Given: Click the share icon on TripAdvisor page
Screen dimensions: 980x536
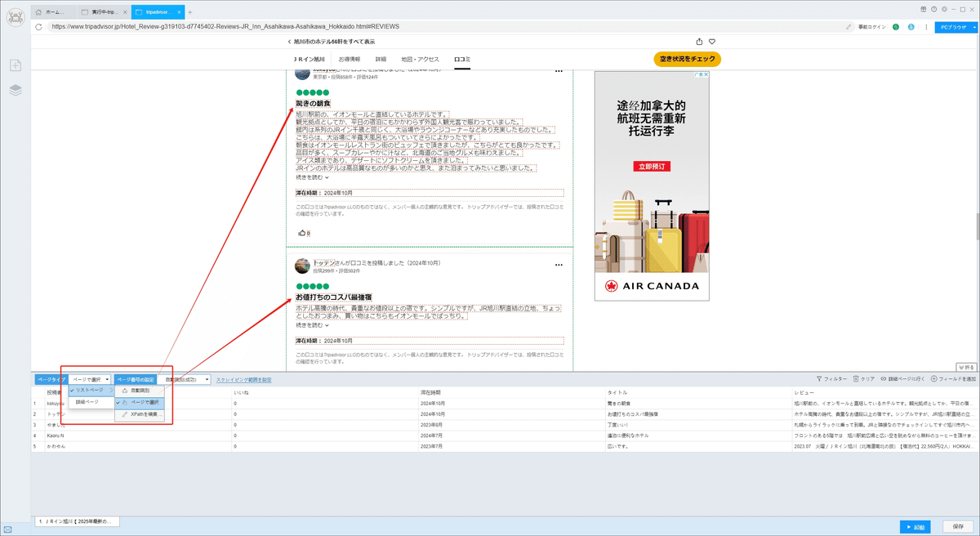Looking at the screenshot, I should coord(699,42).
